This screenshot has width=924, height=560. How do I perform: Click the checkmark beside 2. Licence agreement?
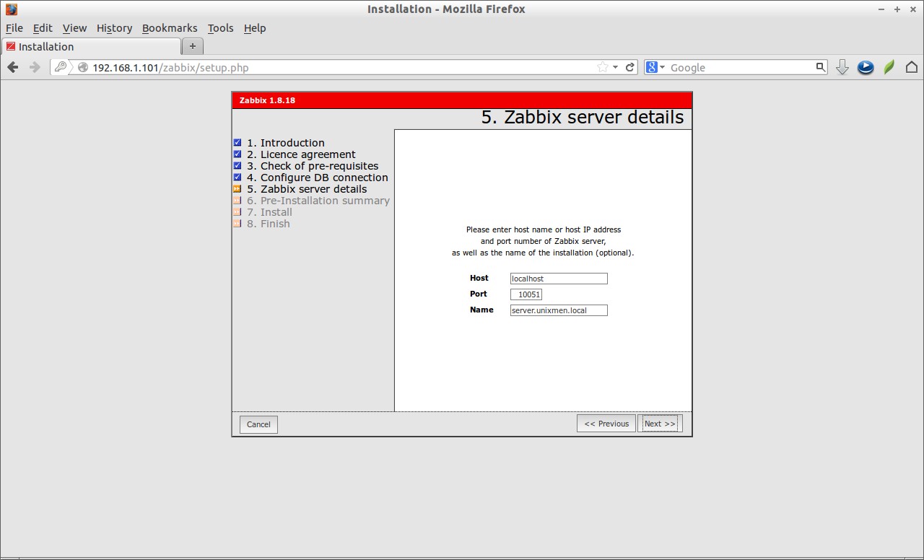(237, 154)
